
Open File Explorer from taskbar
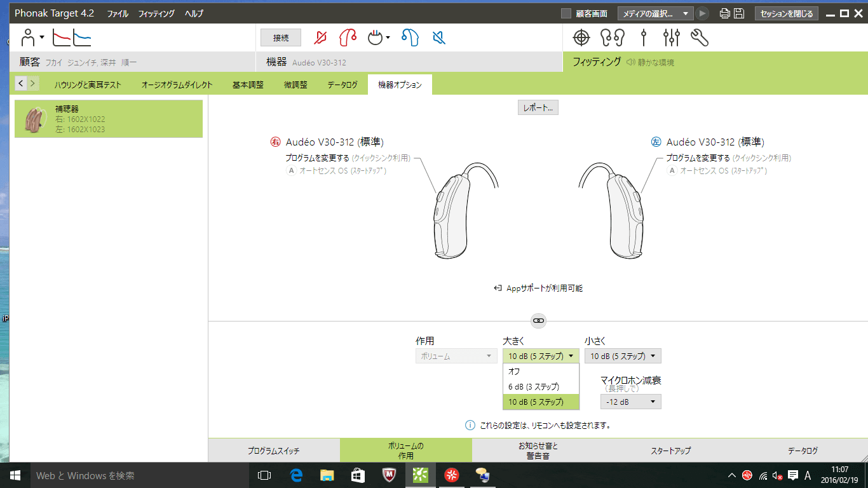tap(327, 475)
